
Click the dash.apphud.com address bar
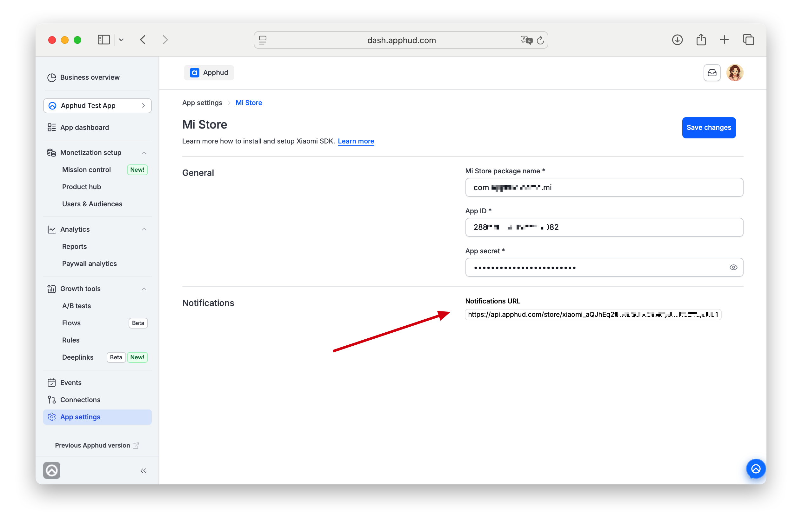[x=401, y=40]
